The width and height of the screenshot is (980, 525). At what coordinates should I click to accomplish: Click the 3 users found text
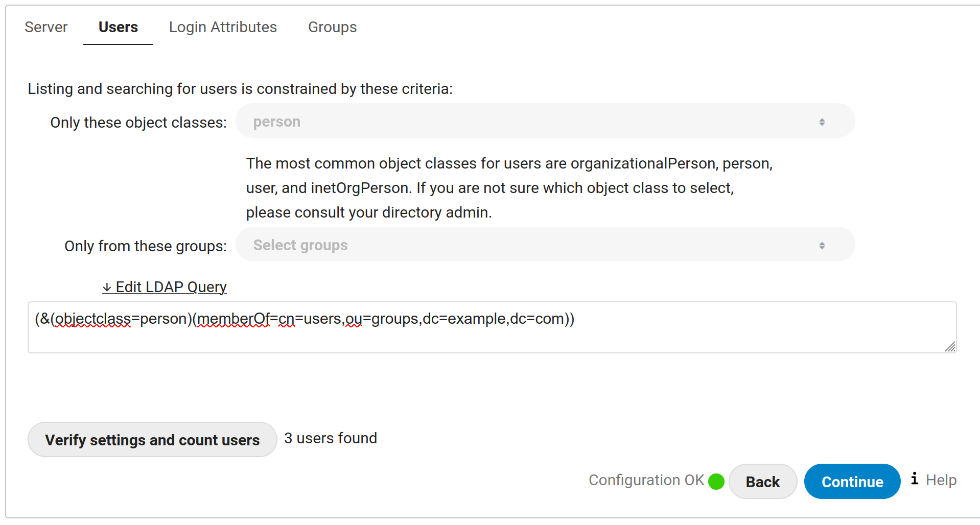[331, 438]
